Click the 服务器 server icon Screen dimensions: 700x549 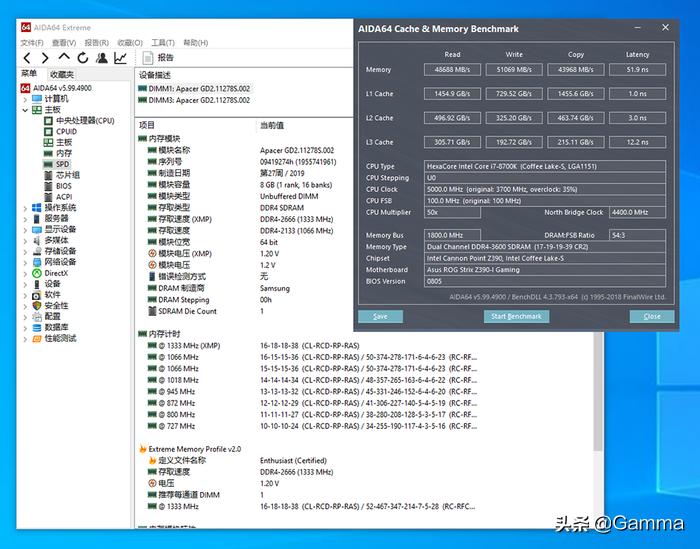point(37,219)
